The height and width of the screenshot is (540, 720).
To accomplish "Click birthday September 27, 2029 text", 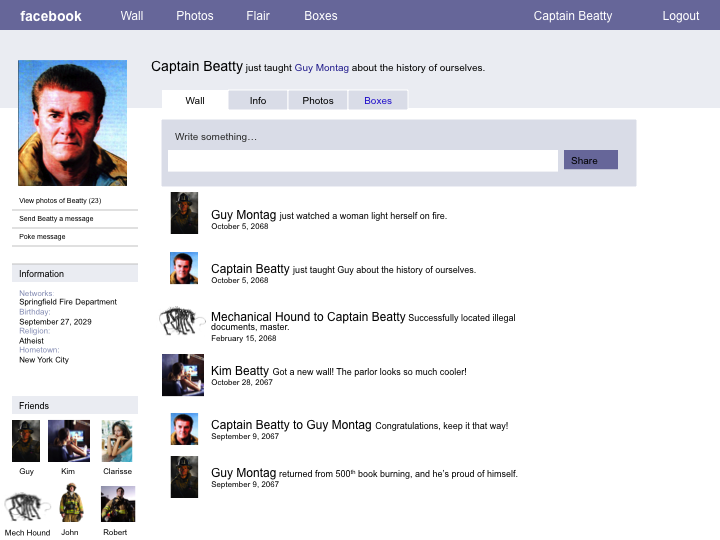I will point(55,322).
